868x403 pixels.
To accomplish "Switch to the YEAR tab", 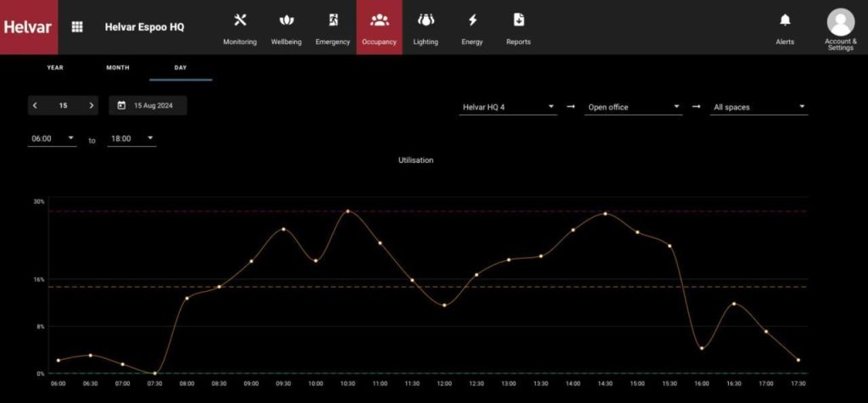I will [55, 68].
